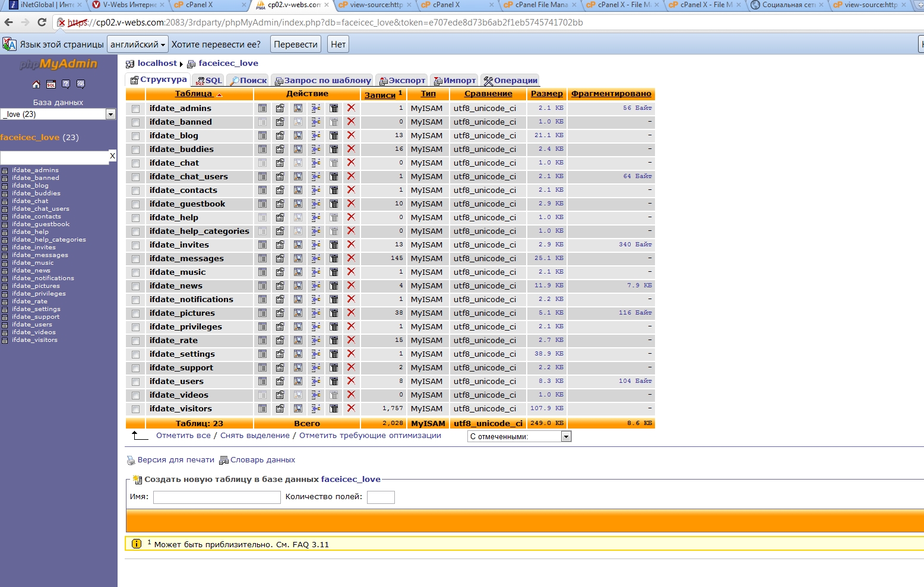Image resolution: width=924 pixels, height=587 pixels.
Task: Click the Перевести button
Action: [x=296, y=45]
